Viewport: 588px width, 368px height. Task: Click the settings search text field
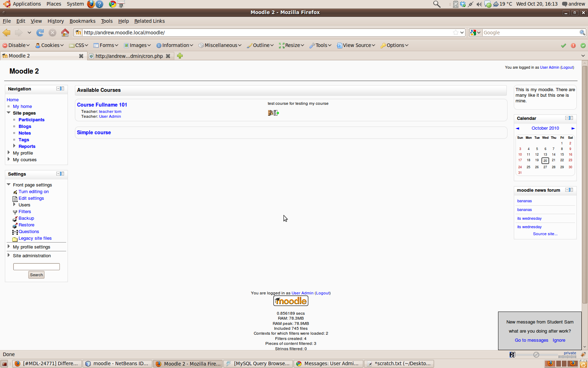click(x=36, y=267)
